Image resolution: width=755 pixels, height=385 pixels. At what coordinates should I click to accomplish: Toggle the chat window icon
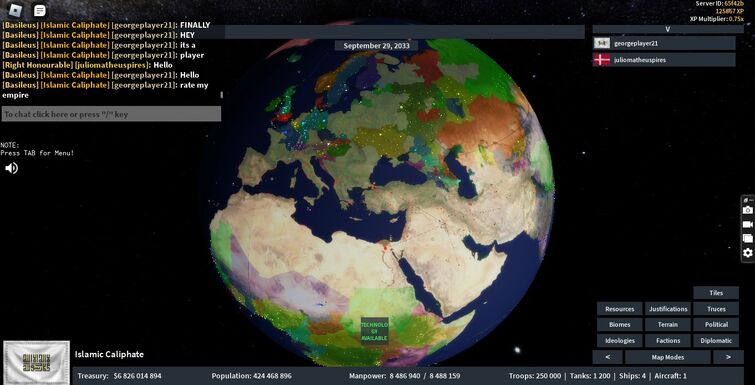39,10
